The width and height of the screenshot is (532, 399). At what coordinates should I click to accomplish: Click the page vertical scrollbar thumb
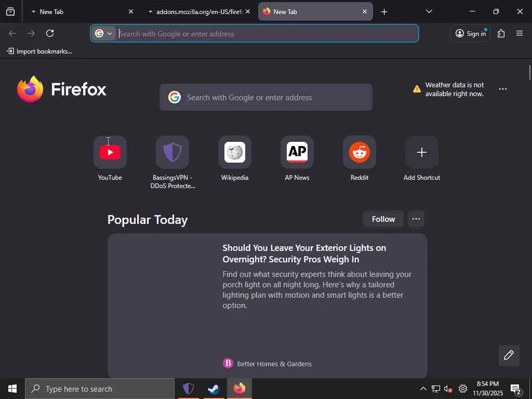[529, 73]
